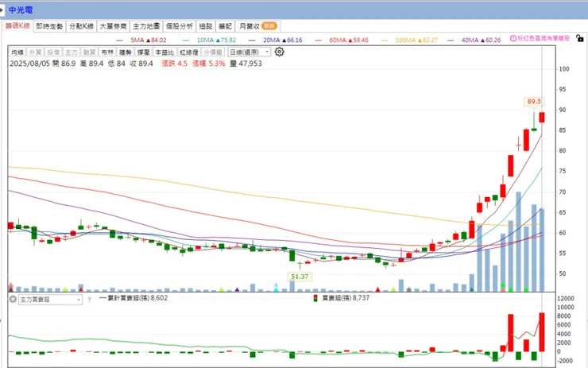Toggle the 融資 overlay button

[89, 52]
